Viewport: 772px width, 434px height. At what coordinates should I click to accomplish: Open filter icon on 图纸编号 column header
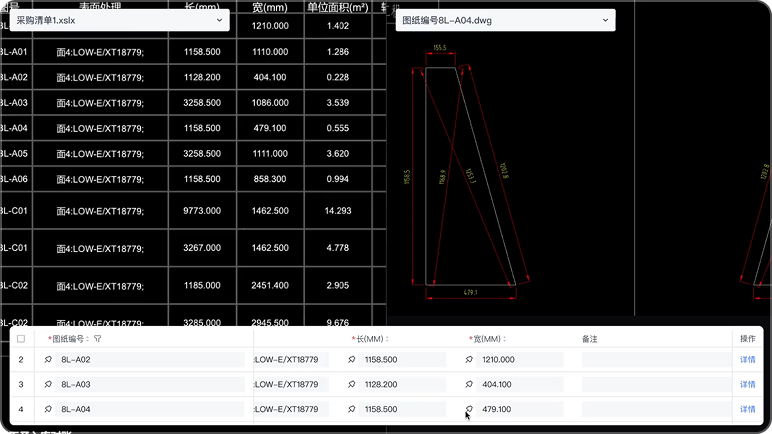pos(97,339)
